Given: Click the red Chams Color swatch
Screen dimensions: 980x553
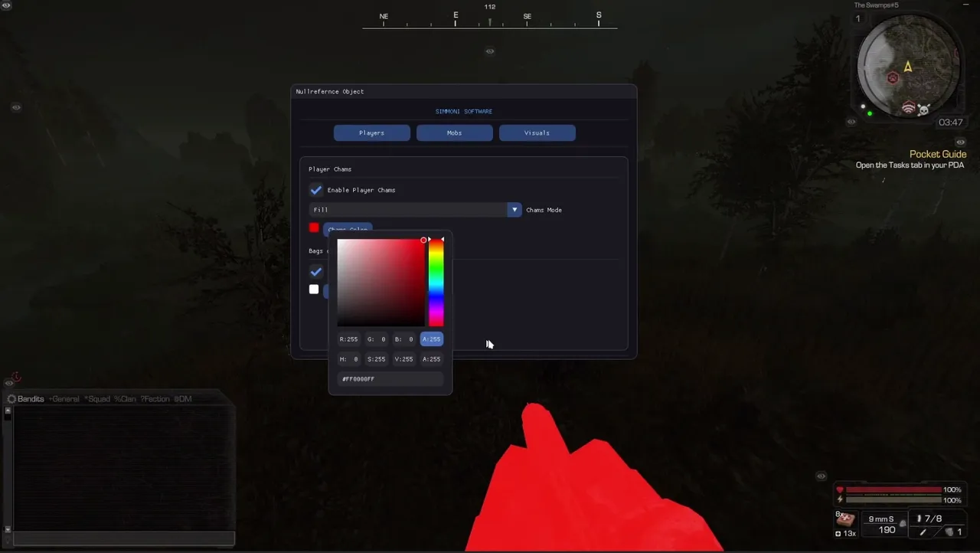Looking at the screenshot, I should (314, 227).
